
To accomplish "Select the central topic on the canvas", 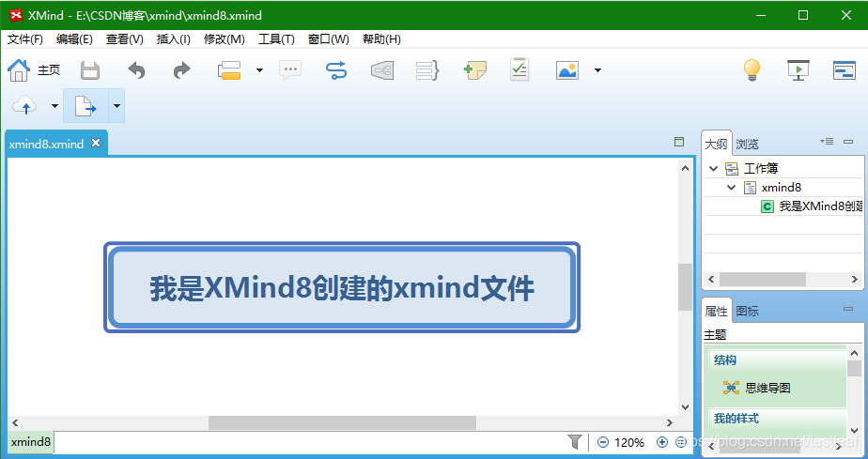I will (x=342, y=287).
